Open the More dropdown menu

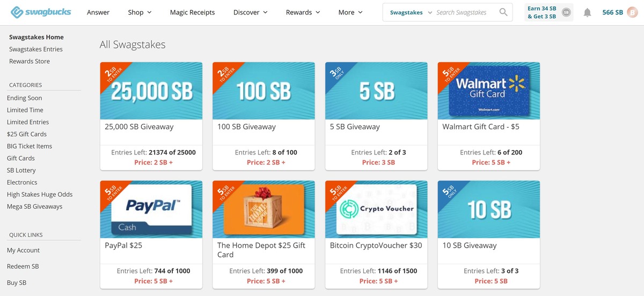350,12
